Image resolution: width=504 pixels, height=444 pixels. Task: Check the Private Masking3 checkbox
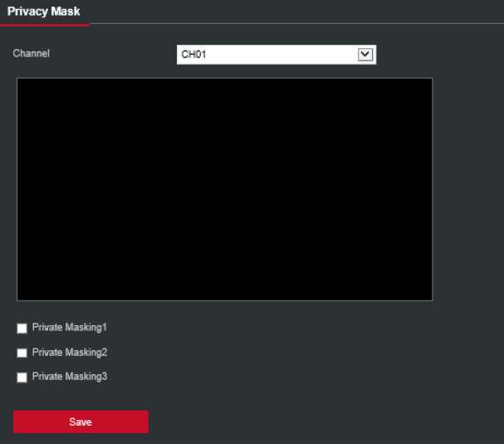click(x=22, y=378)
